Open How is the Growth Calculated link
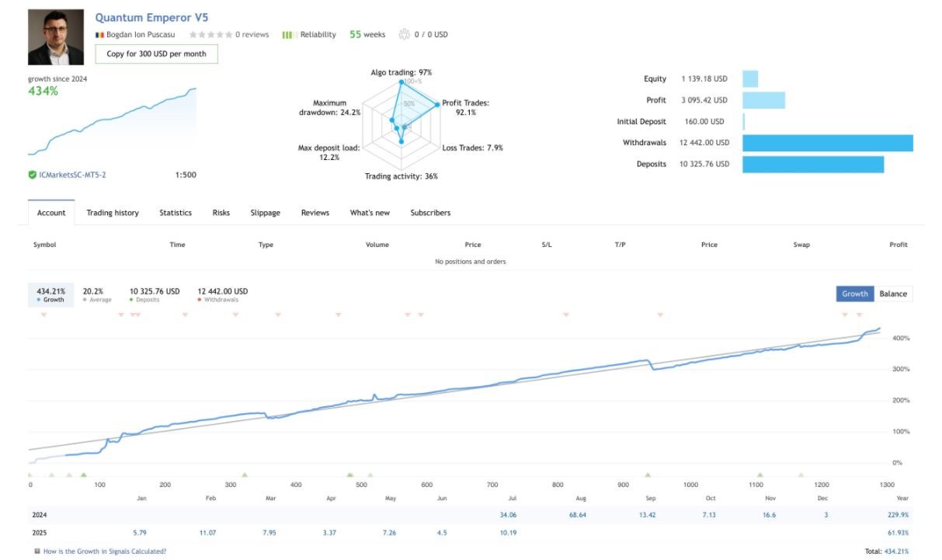The image size is (942, 560). pyautogui.click(x=105, y=551)
